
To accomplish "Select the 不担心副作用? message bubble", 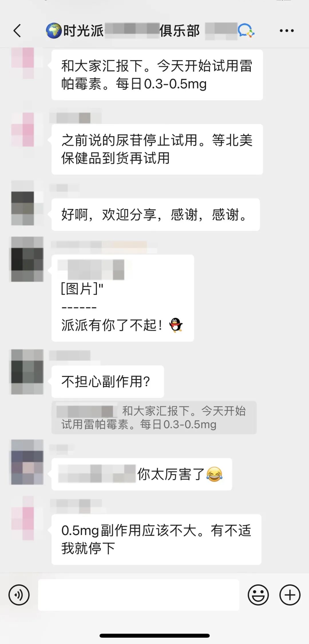I will point(108,382).
